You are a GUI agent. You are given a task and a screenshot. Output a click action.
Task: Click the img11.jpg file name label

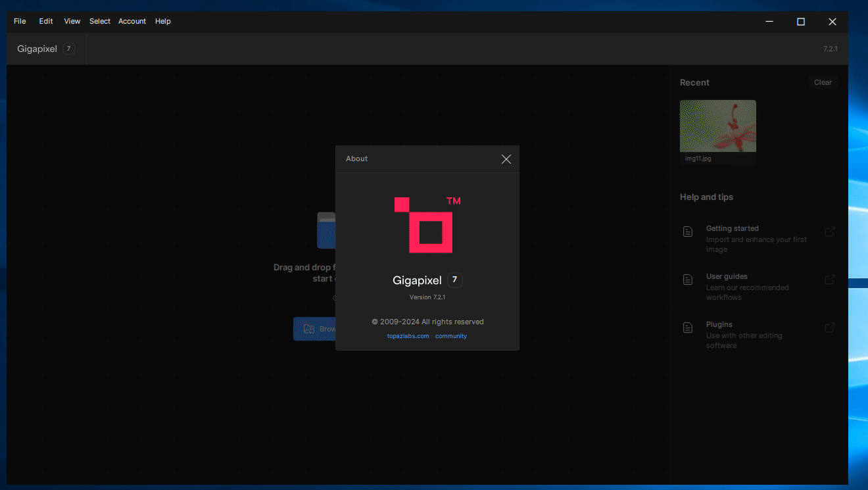pos(698,159)
